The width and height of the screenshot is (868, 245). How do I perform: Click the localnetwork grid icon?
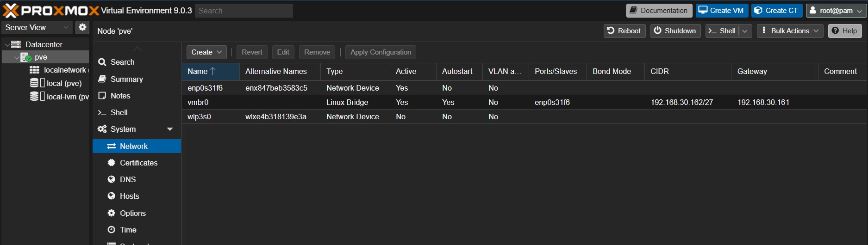tap(34, 70)
